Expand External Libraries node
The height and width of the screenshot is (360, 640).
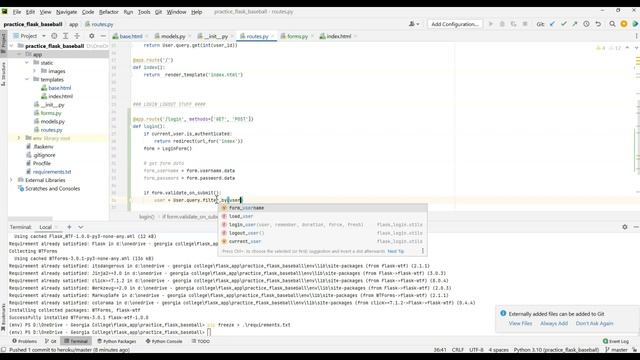click(11, 180)
